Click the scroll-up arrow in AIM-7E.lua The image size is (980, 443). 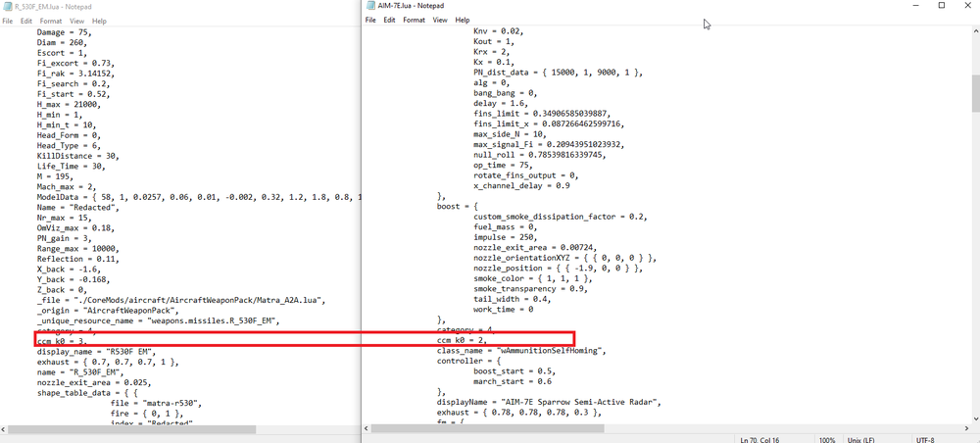tap(974, 31)
